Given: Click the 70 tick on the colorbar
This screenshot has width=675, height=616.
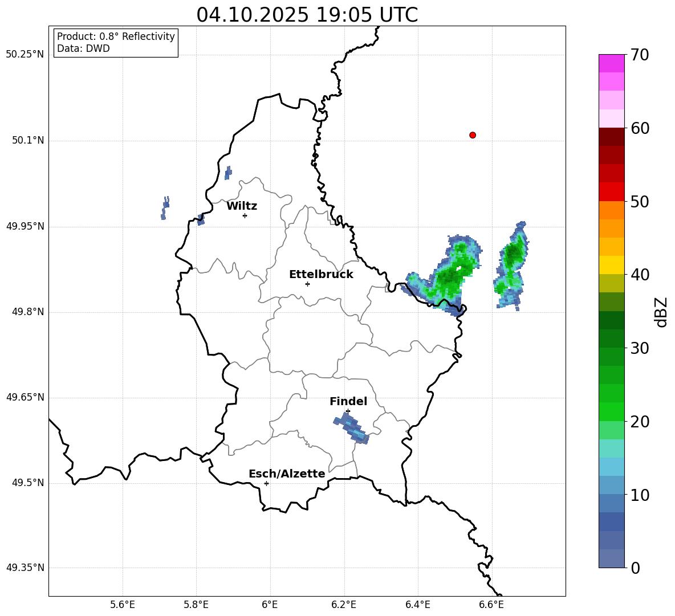Looking at the screenshot, I should coord(640,55).
